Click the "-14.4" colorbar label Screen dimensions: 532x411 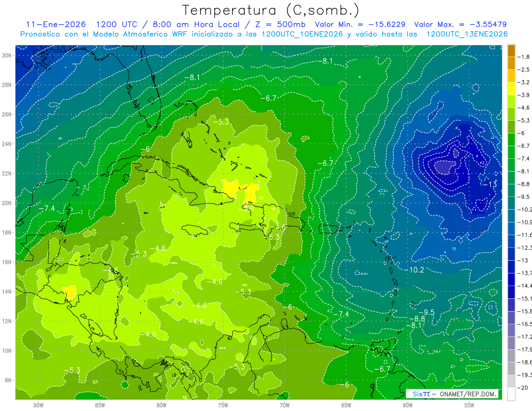click(525, 286)
